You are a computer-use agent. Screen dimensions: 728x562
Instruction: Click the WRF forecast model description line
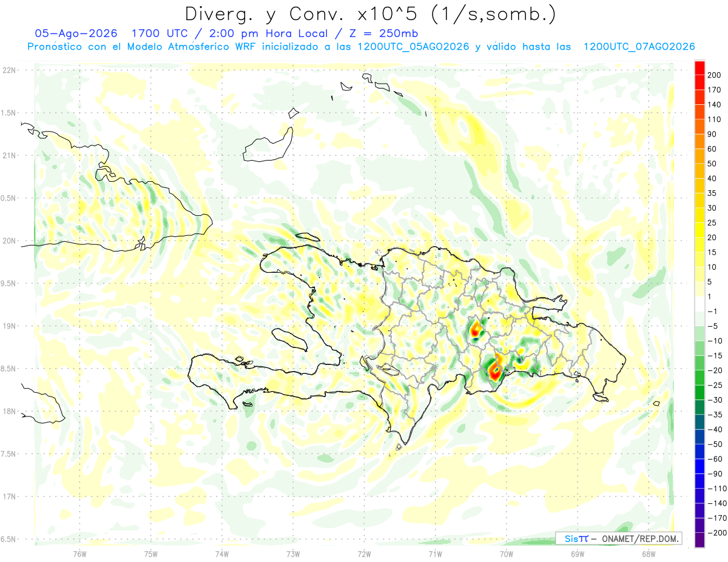(361, 47)
